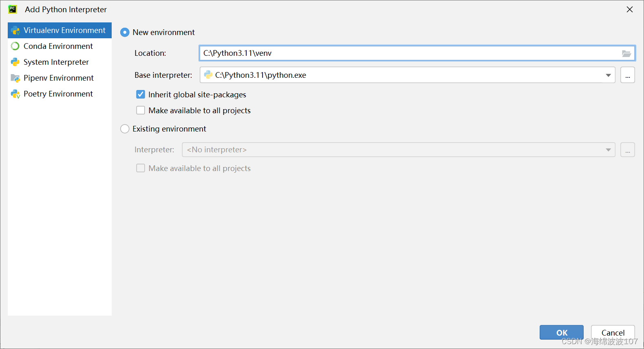Click the Poetry Environment Python icon
The width and height of the screenshot is (644, 349).
15,94
